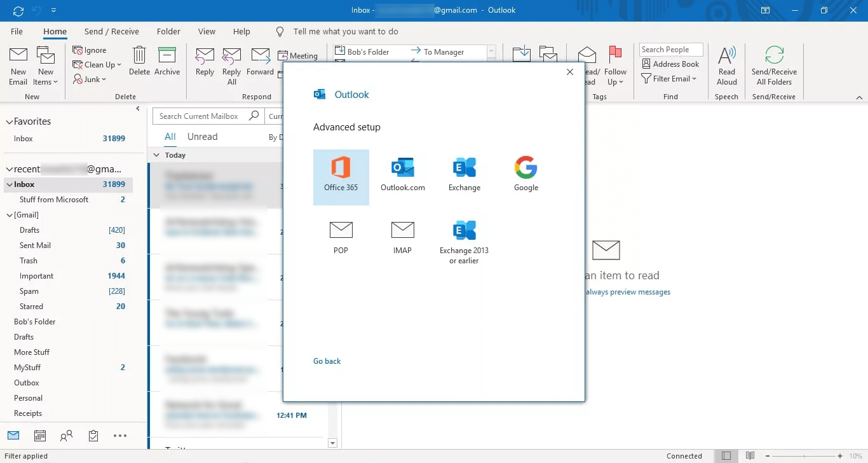Collapse the Today message group
Screen dimensions: 868x463
157,155
